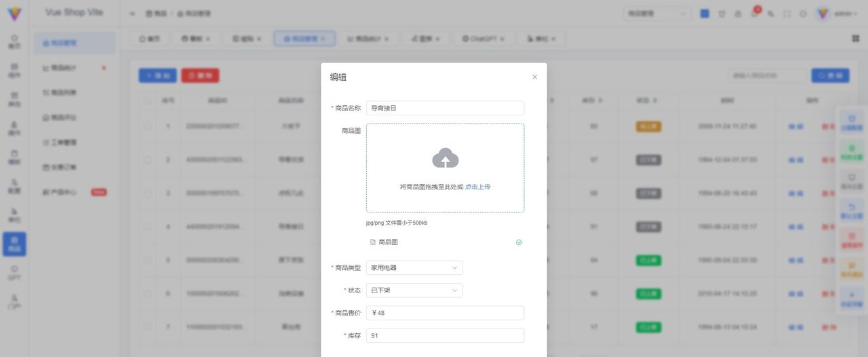The width and height of the screenshot is (868, 357).
Task: Click the green item in right floating panel
Action: tap(852, 151)
